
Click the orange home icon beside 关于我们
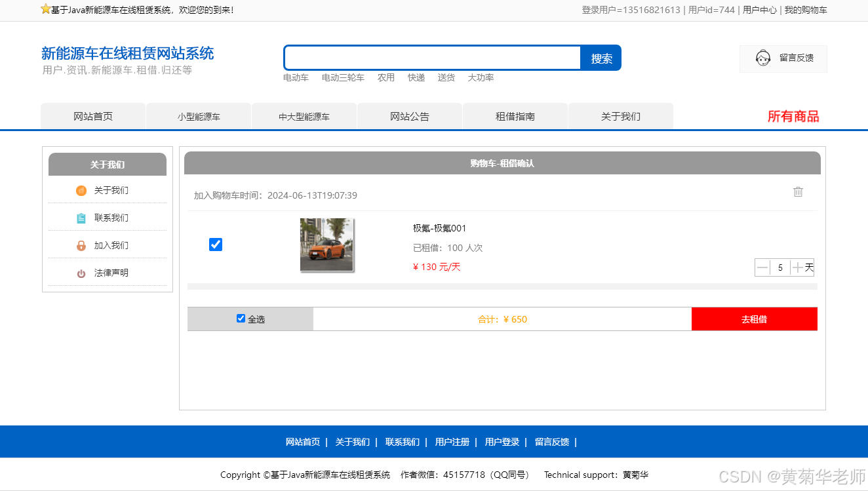(81, 190)
